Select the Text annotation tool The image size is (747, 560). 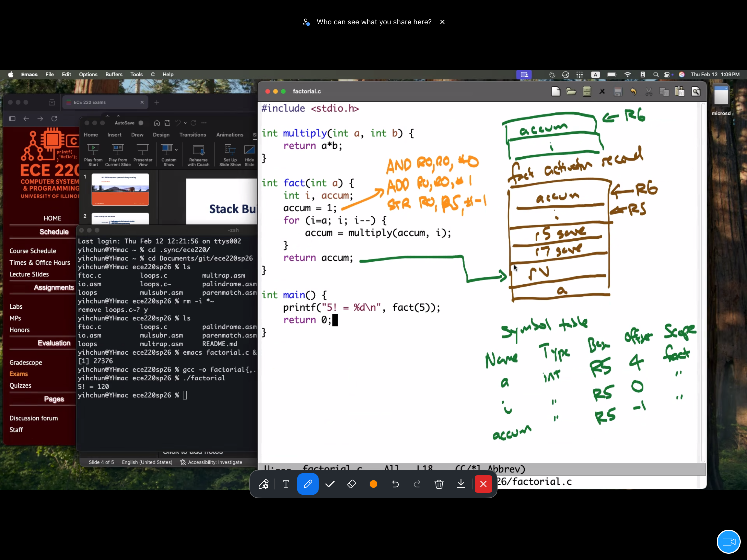(x=286, y=484)
